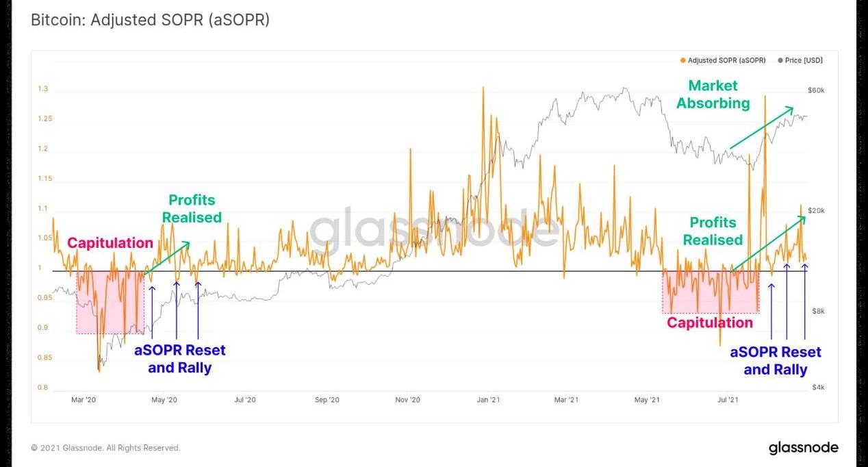Click the 'aSOPR Reset and Rally' text near May '20

coord(179,359)
